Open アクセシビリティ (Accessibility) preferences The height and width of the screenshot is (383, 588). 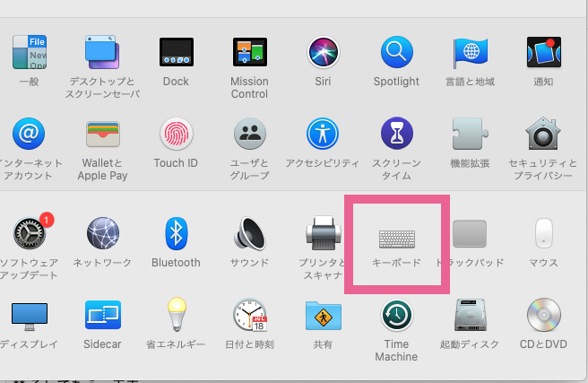[323, 134]
